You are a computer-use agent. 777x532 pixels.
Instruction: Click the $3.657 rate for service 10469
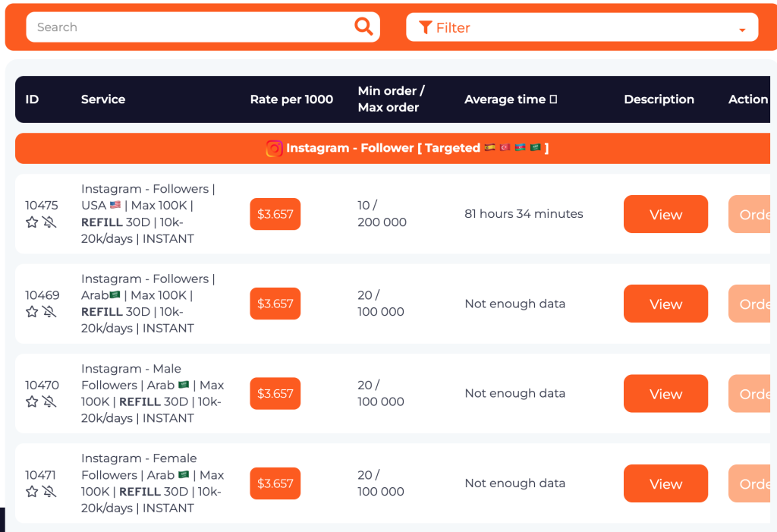pos(275,304)
